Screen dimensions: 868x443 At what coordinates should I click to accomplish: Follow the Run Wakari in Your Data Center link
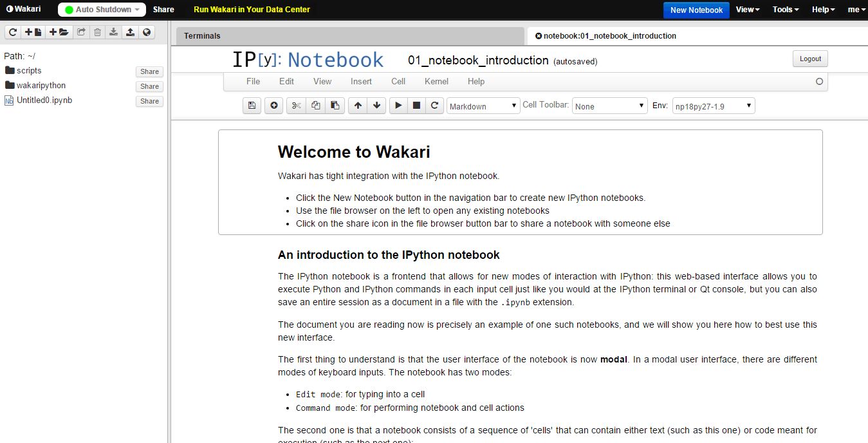click(x=252, y=9)
